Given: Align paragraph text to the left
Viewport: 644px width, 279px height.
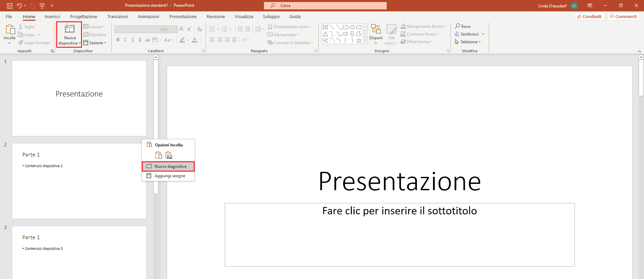Looking at the screenshot, I should pyautogui.click(x=212, y=40).
